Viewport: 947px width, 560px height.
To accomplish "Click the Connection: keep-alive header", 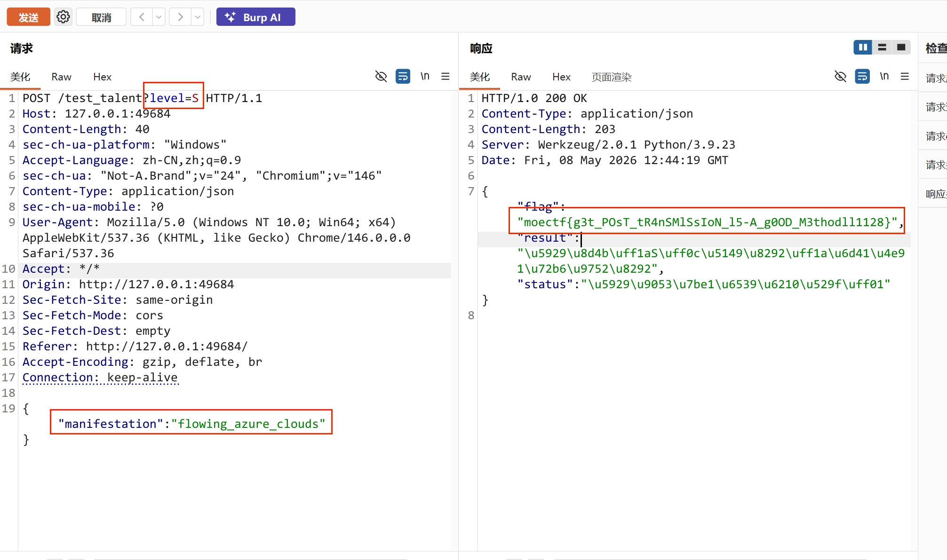I will (100, 377).
